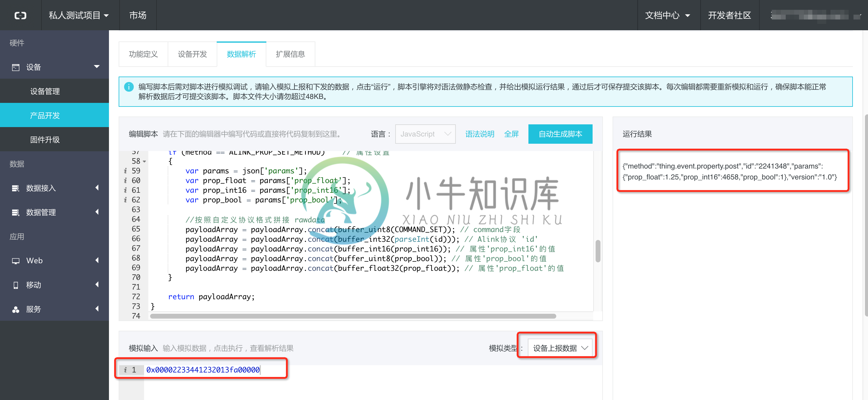Click code line 65 with COMMAND_SET

[x=353, y=229]
